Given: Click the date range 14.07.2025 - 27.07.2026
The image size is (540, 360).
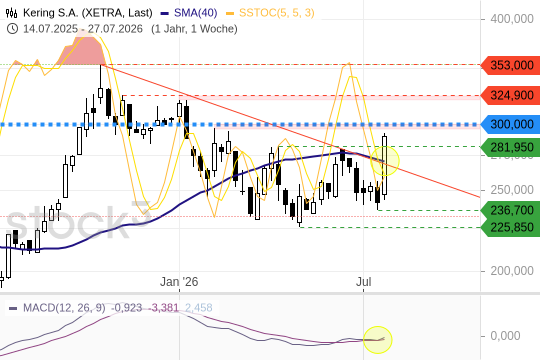Looking at the screenshot, I should coord(83,29).
